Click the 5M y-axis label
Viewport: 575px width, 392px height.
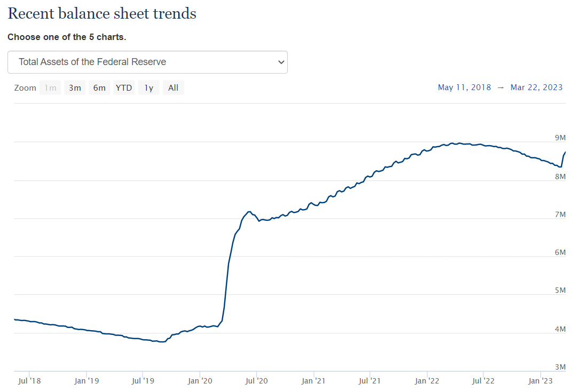[x=560, y=290]
